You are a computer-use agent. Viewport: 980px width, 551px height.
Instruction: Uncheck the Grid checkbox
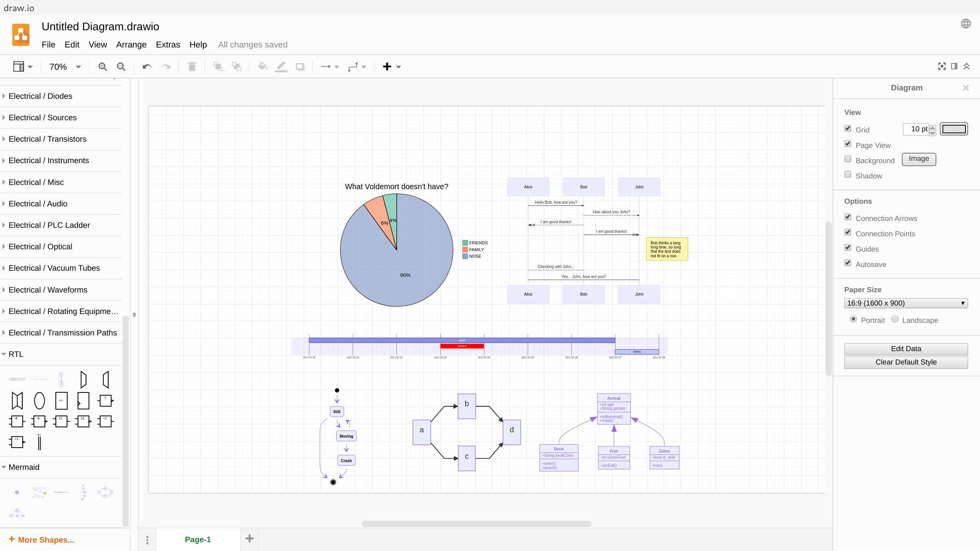[847, 129]
